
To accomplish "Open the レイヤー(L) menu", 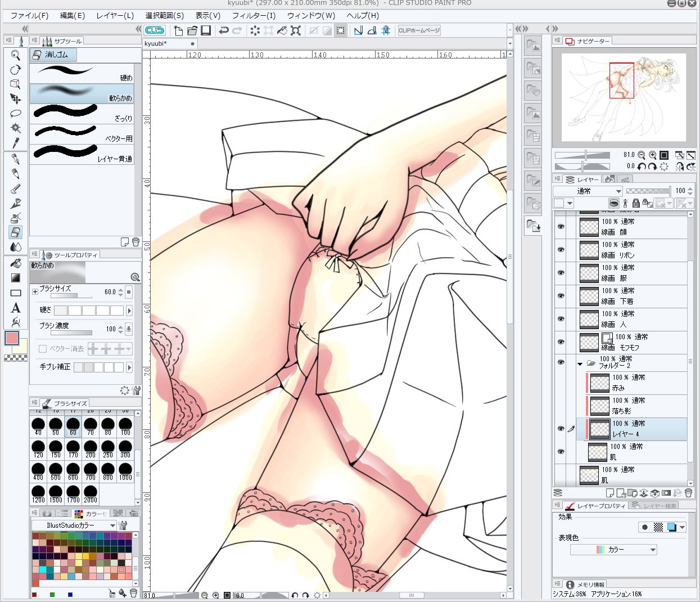I will coord(115,16).
